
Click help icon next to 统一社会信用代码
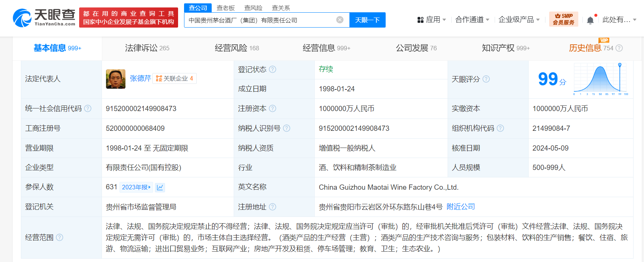tap(88, 108)
